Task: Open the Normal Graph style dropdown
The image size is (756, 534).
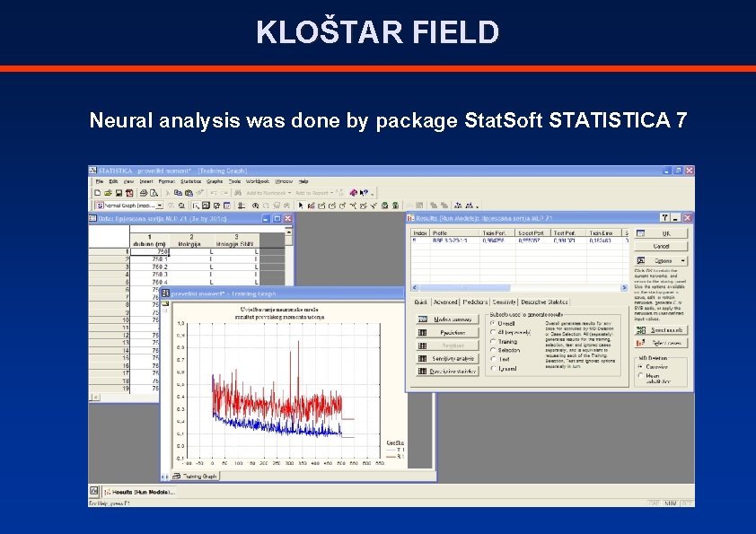Action: pyautogui.click(x=160, y=206)
